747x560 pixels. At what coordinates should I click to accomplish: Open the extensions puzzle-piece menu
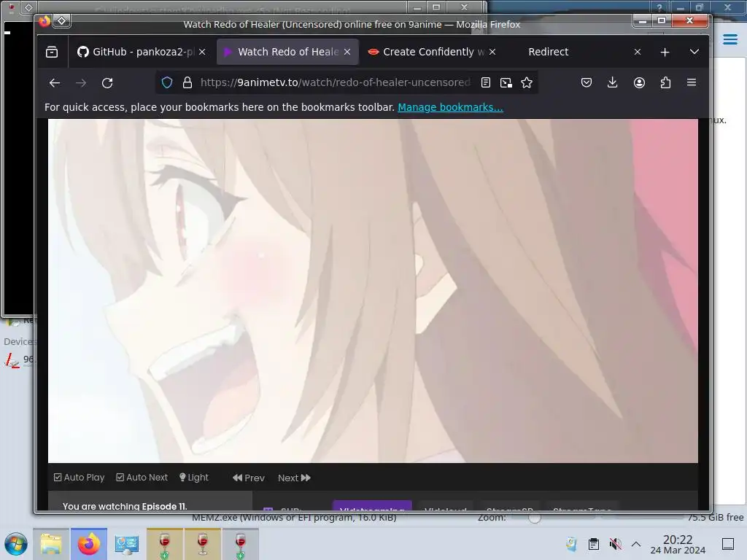point(665,83)
